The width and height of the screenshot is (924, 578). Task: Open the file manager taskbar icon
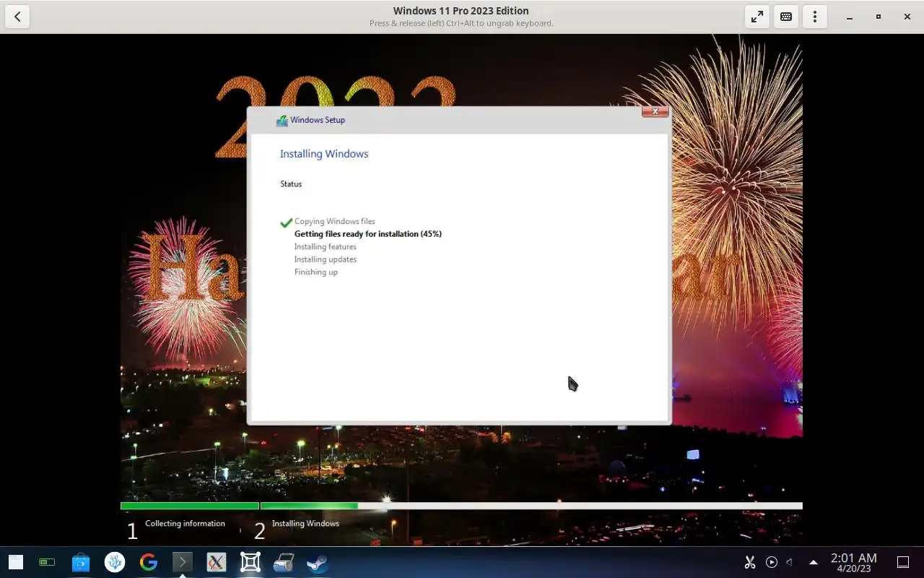click(x=15, y=562)
